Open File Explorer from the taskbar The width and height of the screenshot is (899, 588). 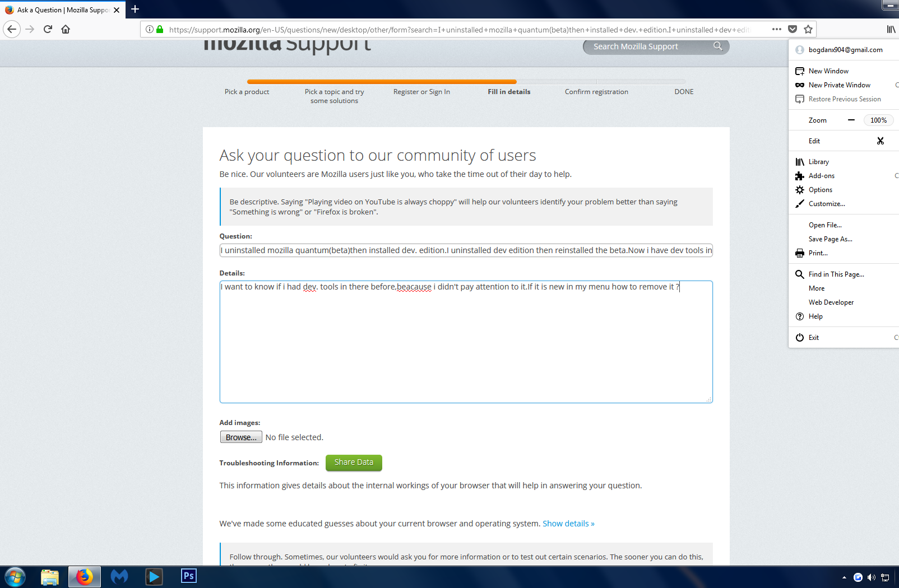(x=50, y=577)
